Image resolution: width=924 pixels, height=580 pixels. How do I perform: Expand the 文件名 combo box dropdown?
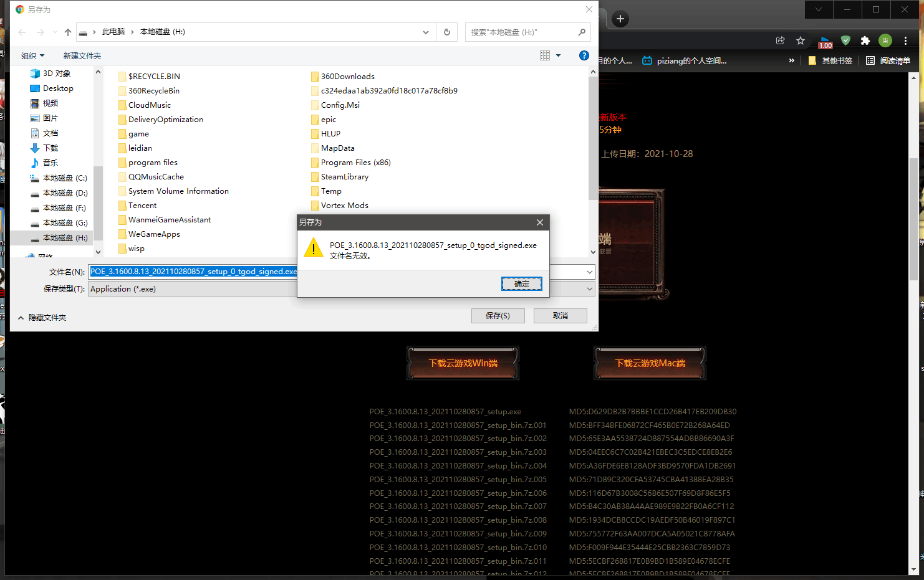pos(589,272)
